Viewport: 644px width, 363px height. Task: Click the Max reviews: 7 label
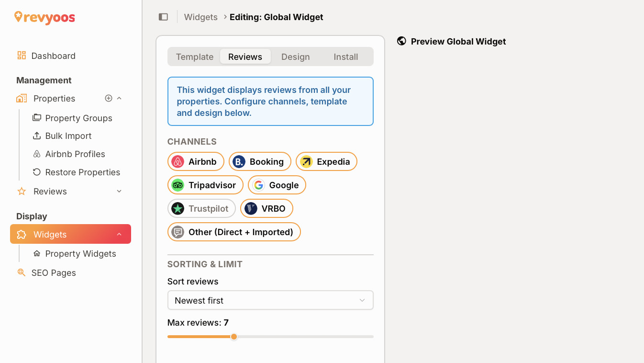coord(198,322)
